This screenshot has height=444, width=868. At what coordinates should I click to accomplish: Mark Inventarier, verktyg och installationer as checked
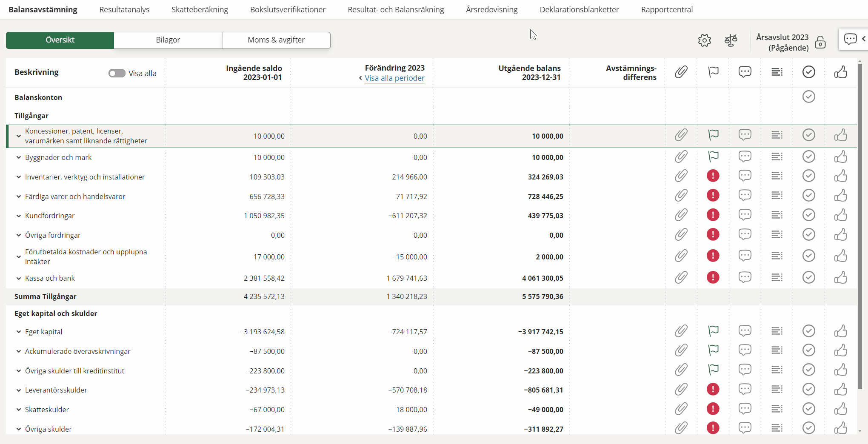pos(808,176)
